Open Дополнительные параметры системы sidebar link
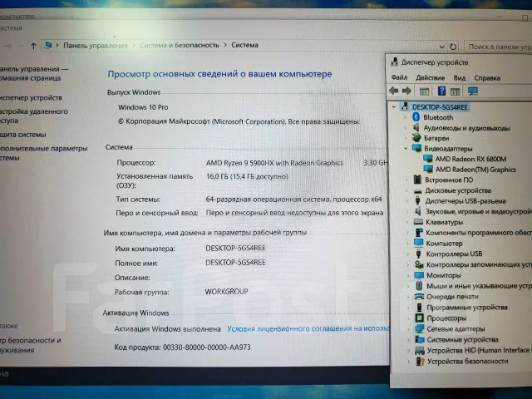The width and height of the screenshot is (532, 399). click(x=43, y=153)
